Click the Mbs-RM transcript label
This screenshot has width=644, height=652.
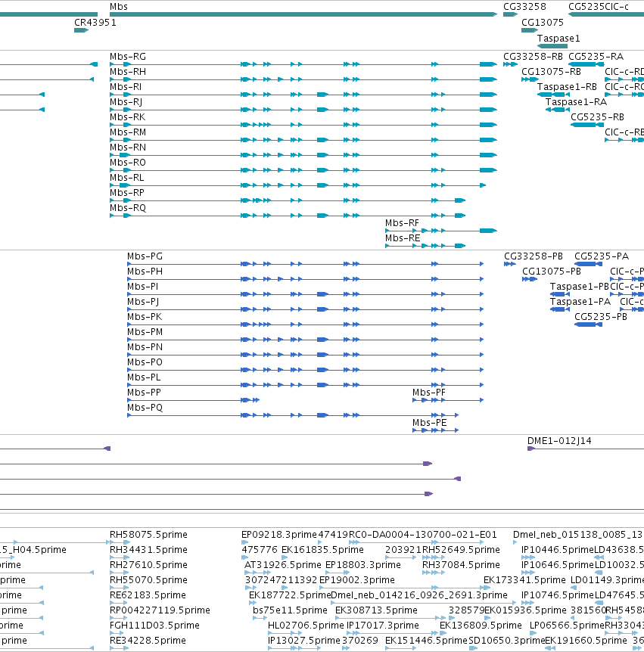[x=128, y=132]
